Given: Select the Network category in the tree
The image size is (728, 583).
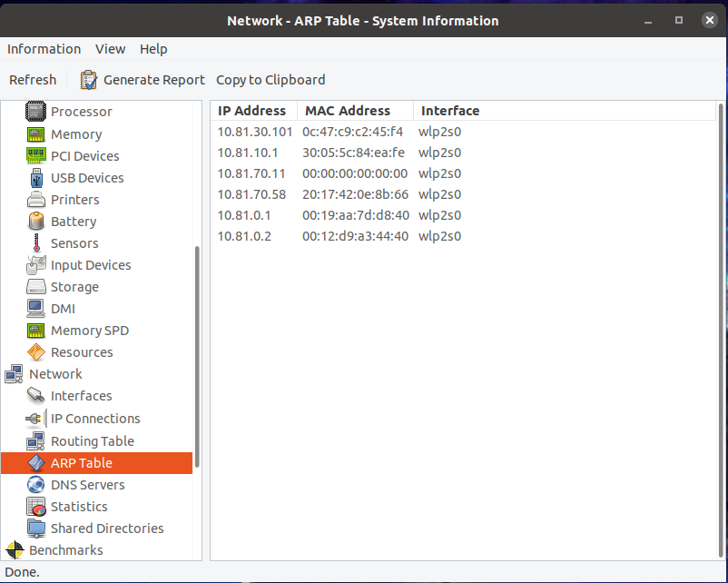Looking at the screenshot, I should (55, 374).
